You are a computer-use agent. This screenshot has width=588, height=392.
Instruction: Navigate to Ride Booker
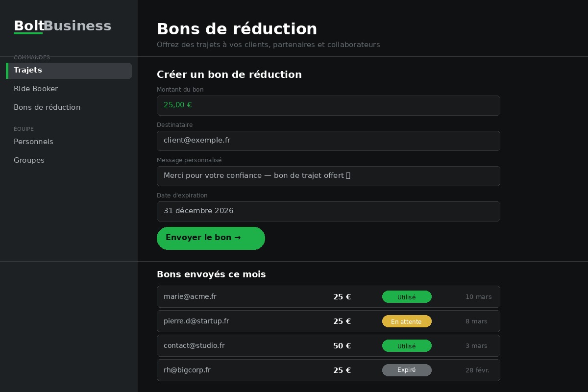click(x=36, y=89)
